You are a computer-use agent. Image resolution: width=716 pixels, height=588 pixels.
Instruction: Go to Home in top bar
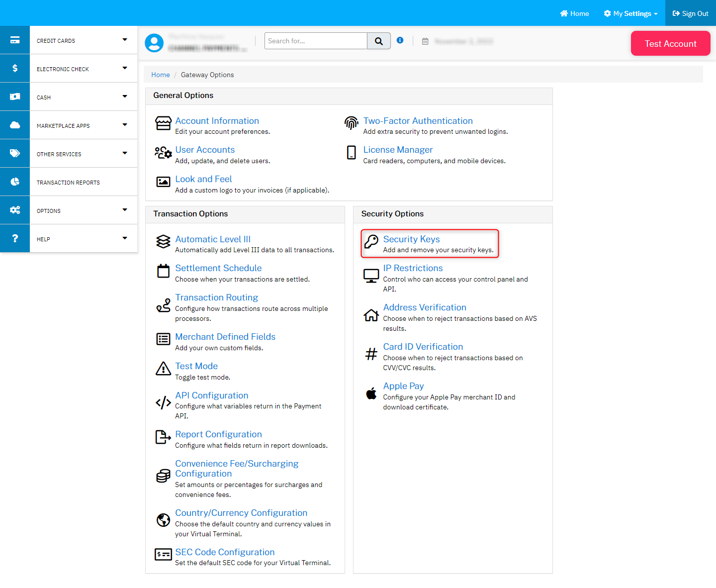tap(574, 13)
